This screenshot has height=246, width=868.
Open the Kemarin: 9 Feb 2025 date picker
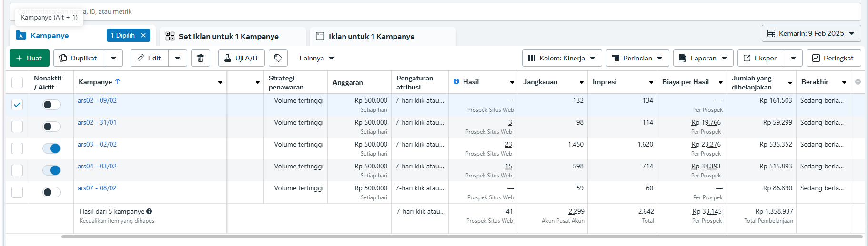(811, 33)
